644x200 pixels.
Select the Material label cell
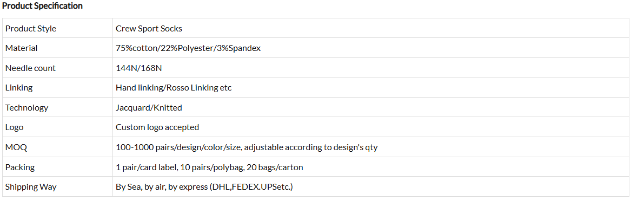point(57,48)
